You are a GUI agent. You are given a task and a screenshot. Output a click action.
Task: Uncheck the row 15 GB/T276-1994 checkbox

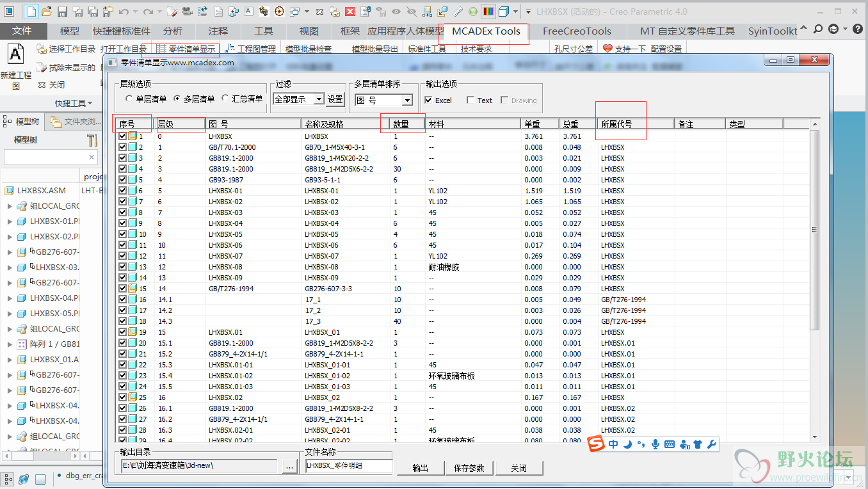123,289
